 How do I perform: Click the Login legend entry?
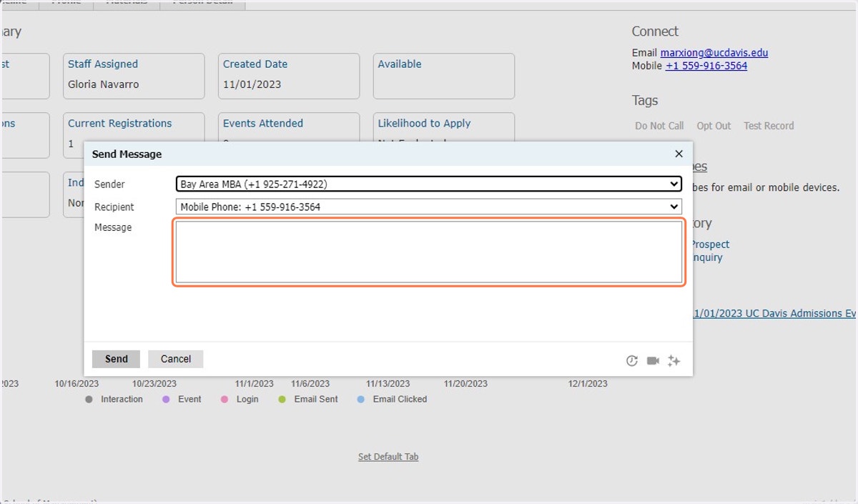[240, 400]
